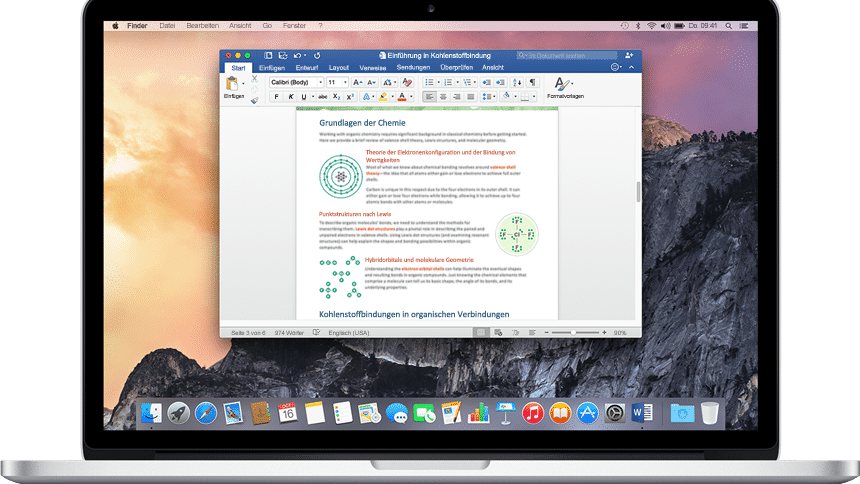Align text left
Image resolution: width=860 pixels, height=484 pixels.
point(429,97)
